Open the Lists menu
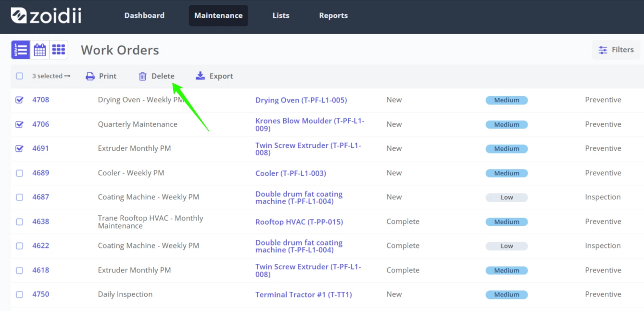644x311 pixels. (281, 15)
